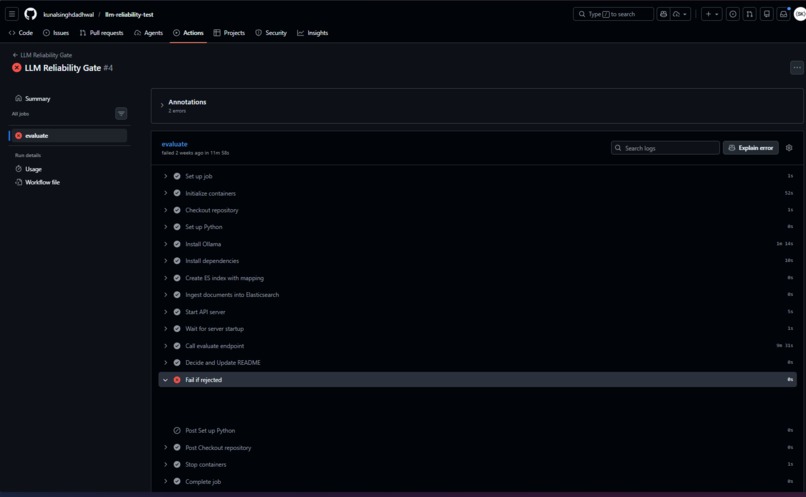Screen dimensions: 806x497
Task: Open the evaluate job heading link
Action: (174, 144)
